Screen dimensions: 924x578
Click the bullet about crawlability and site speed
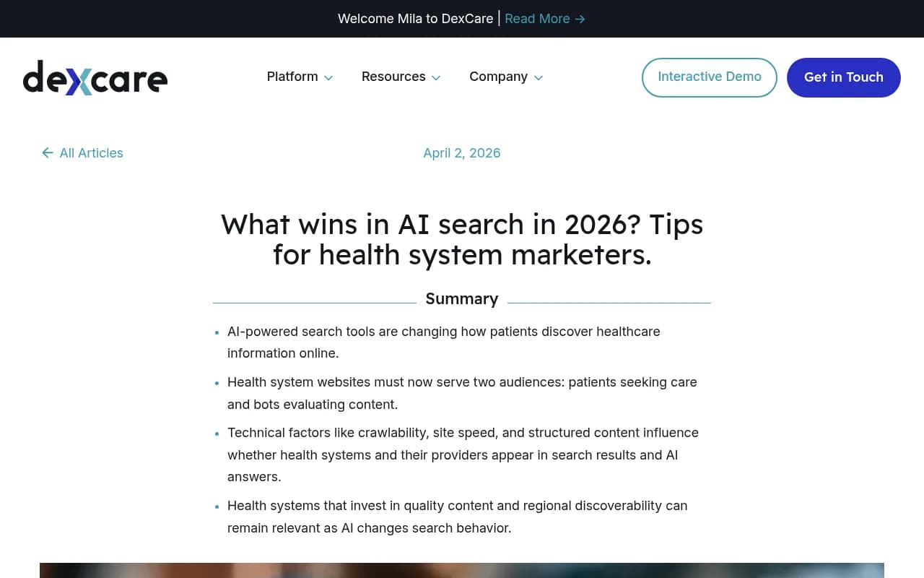coord(463,454)
